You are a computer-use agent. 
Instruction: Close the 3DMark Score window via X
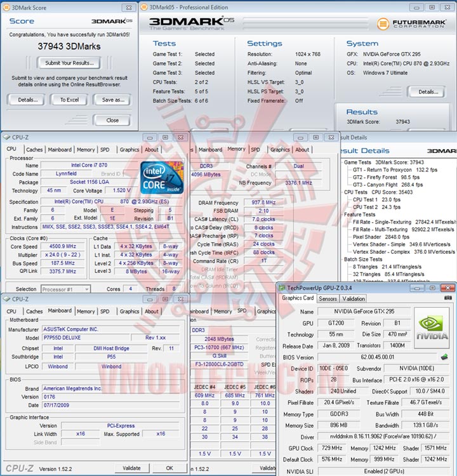129,8
